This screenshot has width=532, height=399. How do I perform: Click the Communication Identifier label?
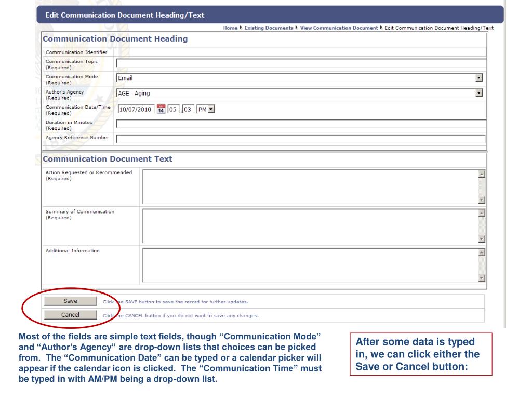click(76, 52)
